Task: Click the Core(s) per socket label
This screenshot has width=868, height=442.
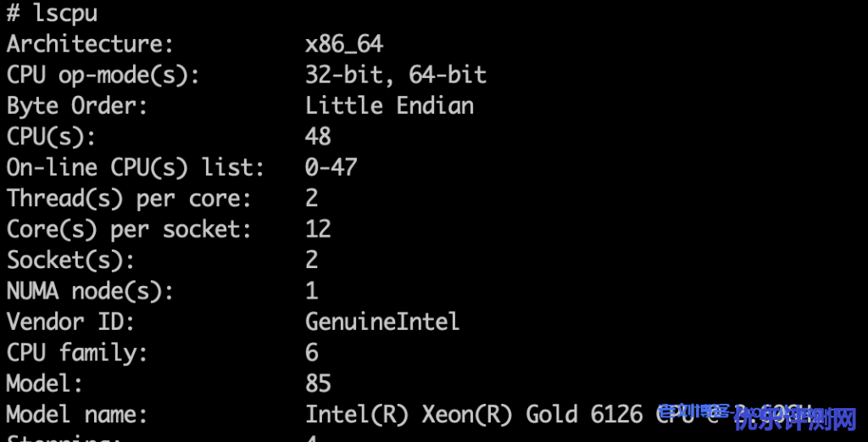Action: pyautogui.click(x=129, y=229)
